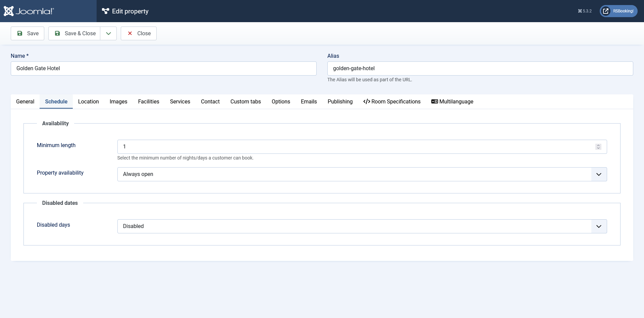Click the Minimum length stepper arrows
The height and width of the screenshot is (318, 644).
coord(598,147)
